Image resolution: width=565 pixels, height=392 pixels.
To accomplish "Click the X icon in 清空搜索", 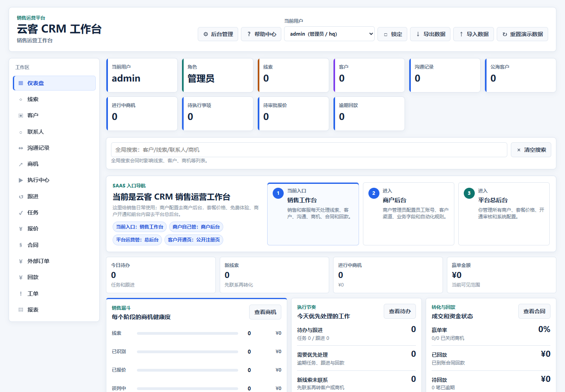I will pos(519,150).
